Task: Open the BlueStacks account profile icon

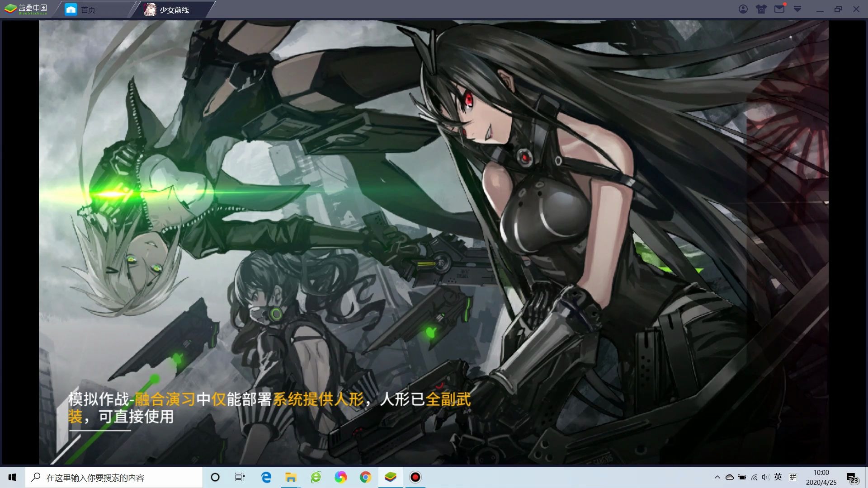Action: pos(744,9)
